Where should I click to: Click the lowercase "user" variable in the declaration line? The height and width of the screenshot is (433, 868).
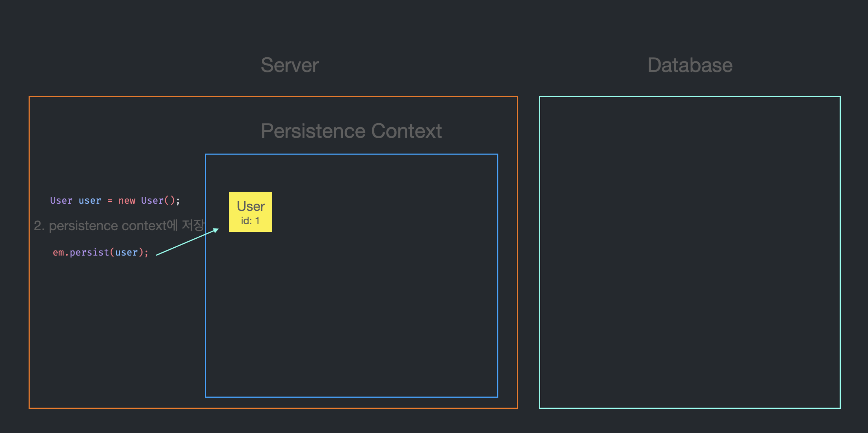[x=90, y=201]
